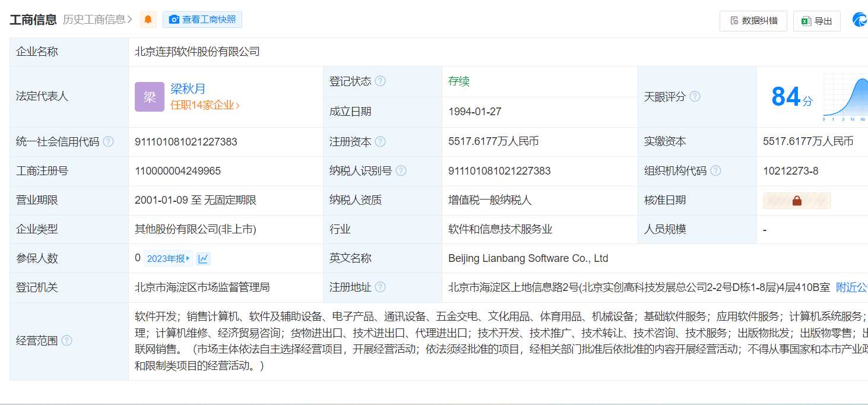This screenshot has height=405, width=868.
Task: Select 软件和信息技术服务业 industry text
Action: click(x=500, y=229)
